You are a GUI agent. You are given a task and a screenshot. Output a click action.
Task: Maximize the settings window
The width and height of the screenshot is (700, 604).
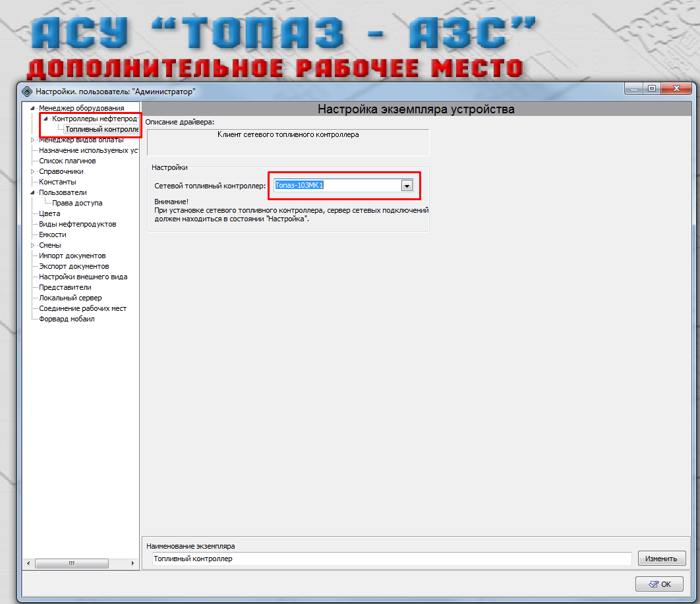tap(652, 89)
